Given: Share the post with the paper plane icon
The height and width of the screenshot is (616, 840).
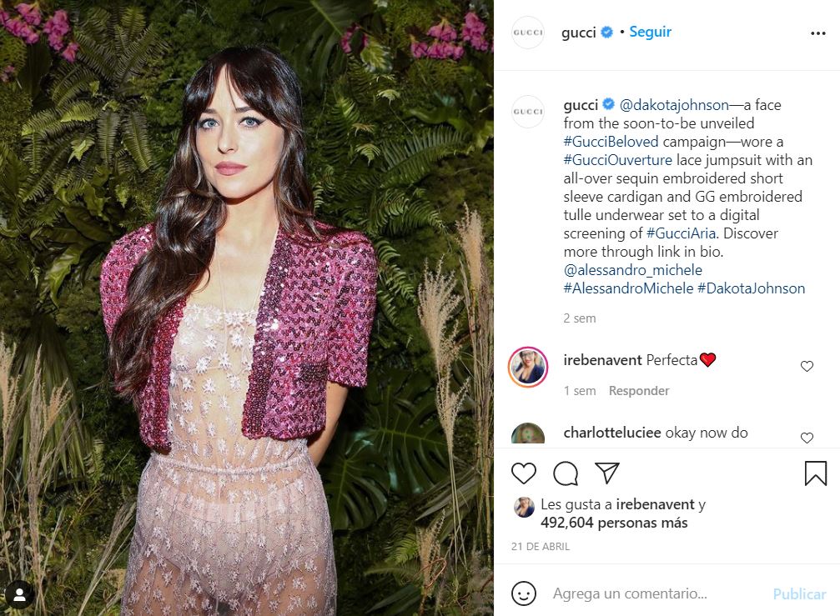Looking at the screenshot, I should tap(607, 473).
